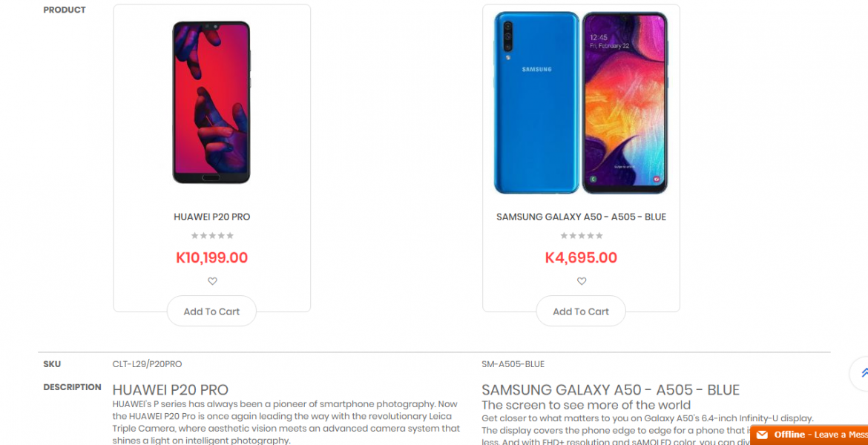The height and width of the screenshot is (445, 868).
Task: Click the Huawei P20 Pro phone image
Action: click(x=211, y=102)
